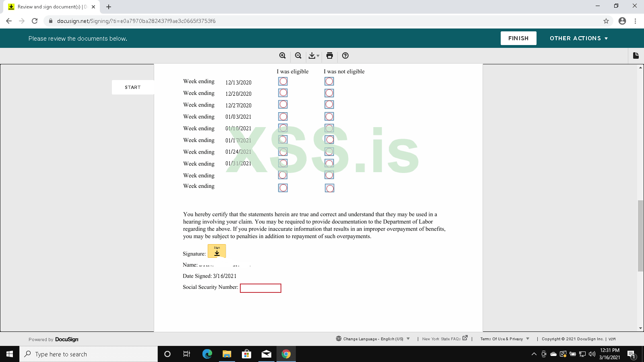Open the Change Language dropdown

(x=373, y=339)
